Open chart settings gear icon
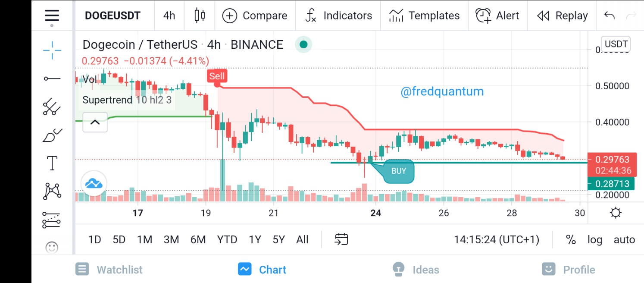Screen dimensions: 644x283 (x=616, y=213)
